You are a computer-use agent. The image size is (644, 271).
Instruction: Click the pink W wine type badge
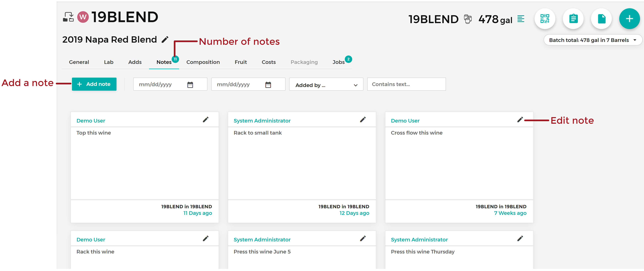click(x=83, y=17)
